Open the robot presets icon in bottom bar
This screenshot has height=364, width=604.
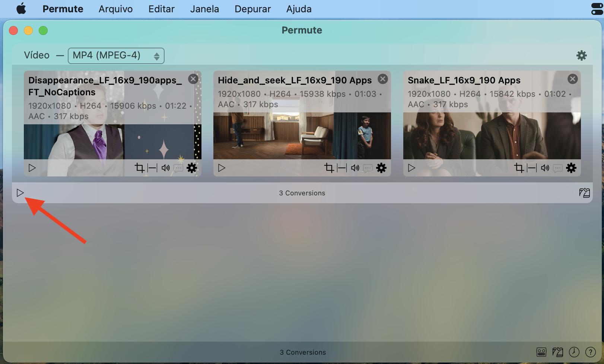click(541, 352)
